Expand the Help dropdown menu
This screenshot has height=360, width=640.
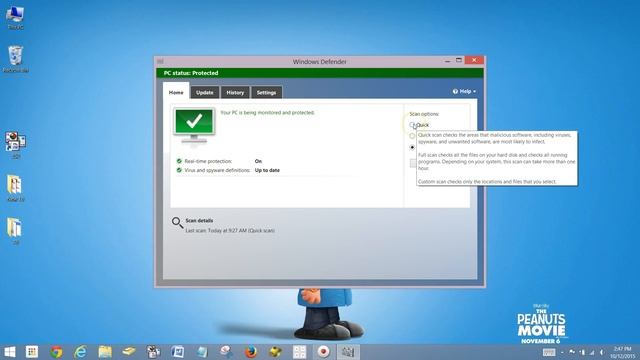coord(464,91)
